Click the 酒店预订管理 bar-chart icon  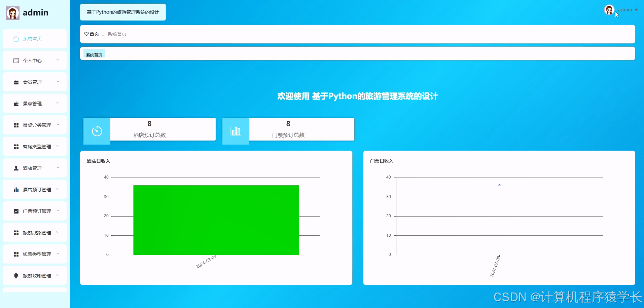point(16,189)
